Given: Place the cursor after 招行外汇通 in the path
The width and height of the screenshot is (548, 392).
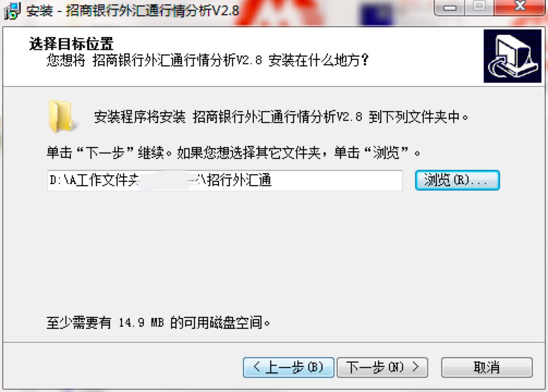Looking at the screenshot, I should point(272,180).
